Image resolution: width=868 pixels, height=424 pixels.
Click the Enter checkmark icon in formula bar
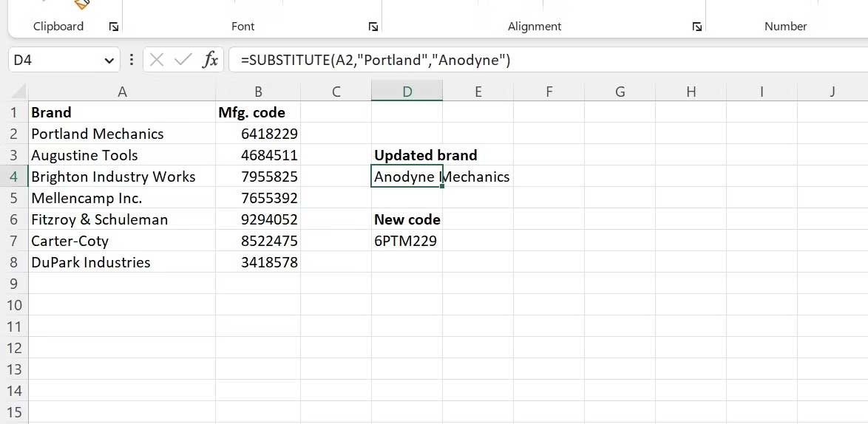(x=183, y=60)
